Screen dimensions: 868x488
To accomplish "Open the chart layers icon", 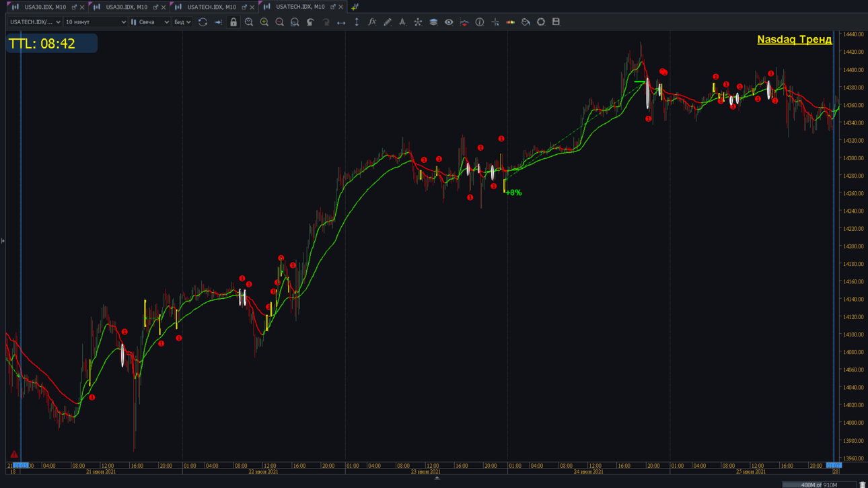I will [433, 22].
